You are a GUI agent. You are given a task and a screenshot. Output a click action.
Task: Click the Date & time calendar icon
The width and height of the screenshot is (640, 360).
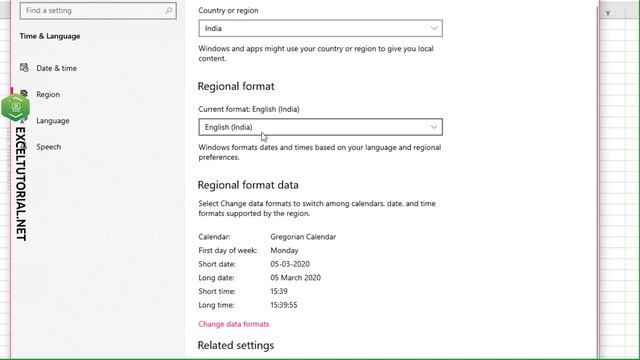[x=24, y=68]
